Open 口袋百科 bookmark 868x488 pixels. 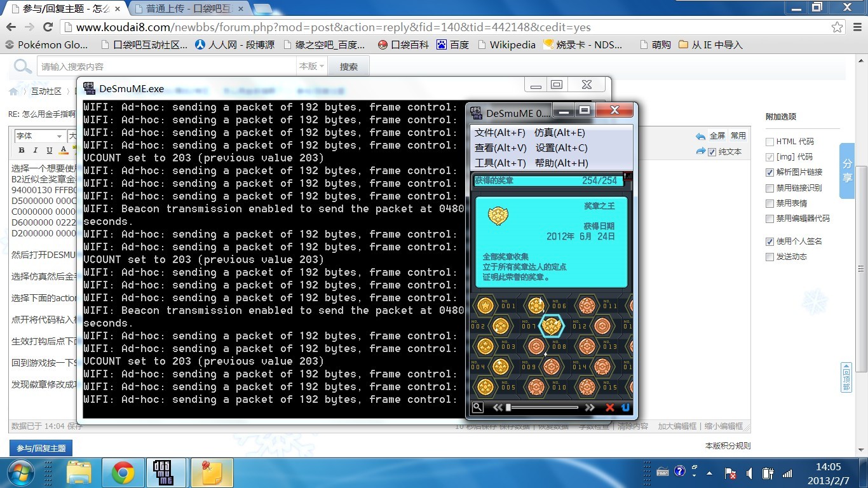click(403, 44)
